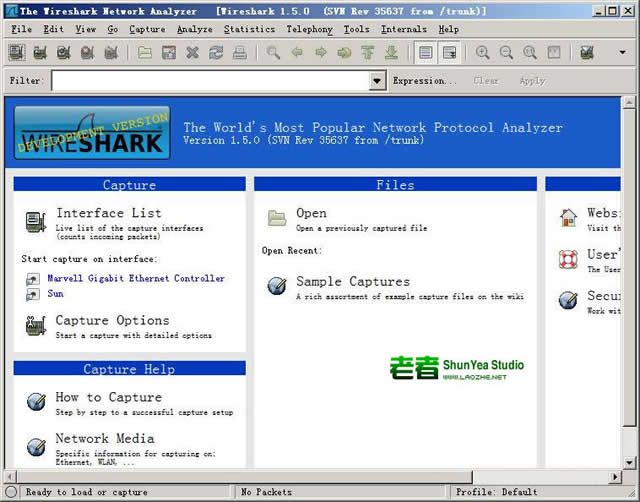Image resolution: width=640 pixels, height=502 pixels.
Task: Zoom out toolbar magnifier icon
Action: click(x=506, y=53)
